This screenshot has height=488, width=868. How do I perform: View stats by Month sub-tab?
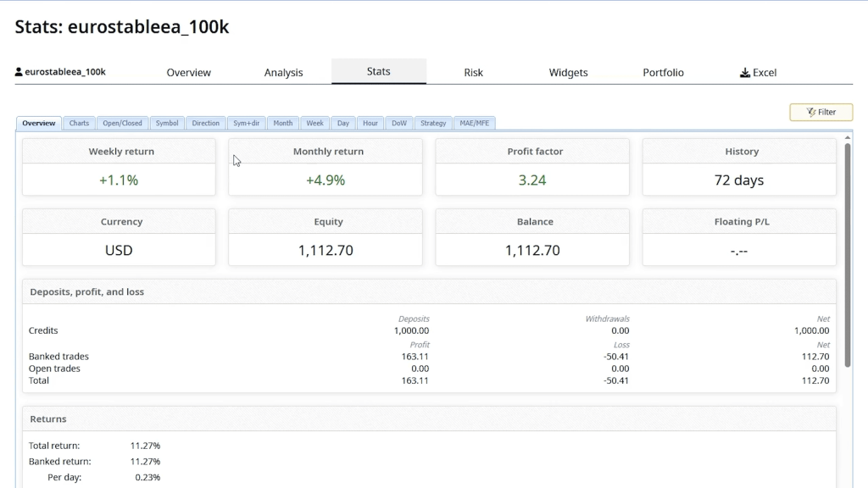(283, 123)
